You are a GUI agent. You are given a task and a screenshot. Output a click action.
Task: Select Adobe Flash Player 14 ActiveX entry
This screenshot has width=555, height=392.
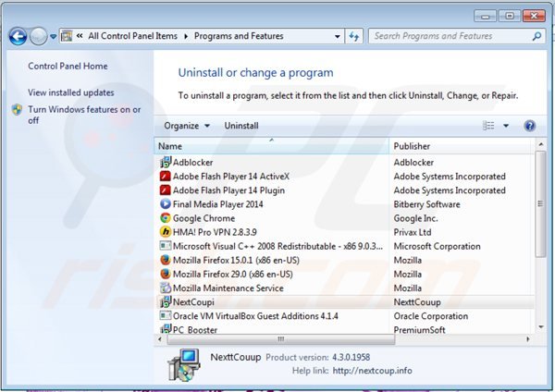click(x=231, y=177)
